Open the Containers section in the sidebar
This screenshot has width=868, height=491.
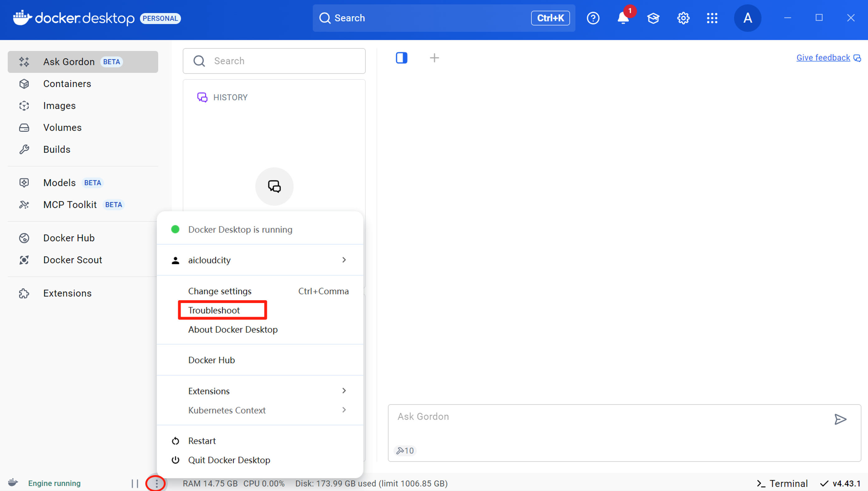coord(67,84)
